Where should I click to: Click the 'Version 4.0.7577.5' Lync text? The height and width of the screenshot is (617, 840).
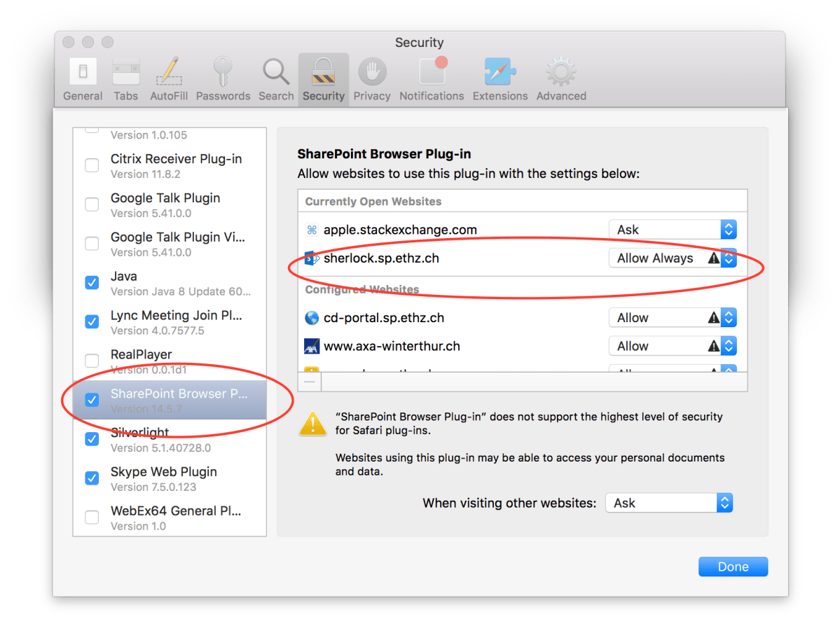click(x=158, y=331)
